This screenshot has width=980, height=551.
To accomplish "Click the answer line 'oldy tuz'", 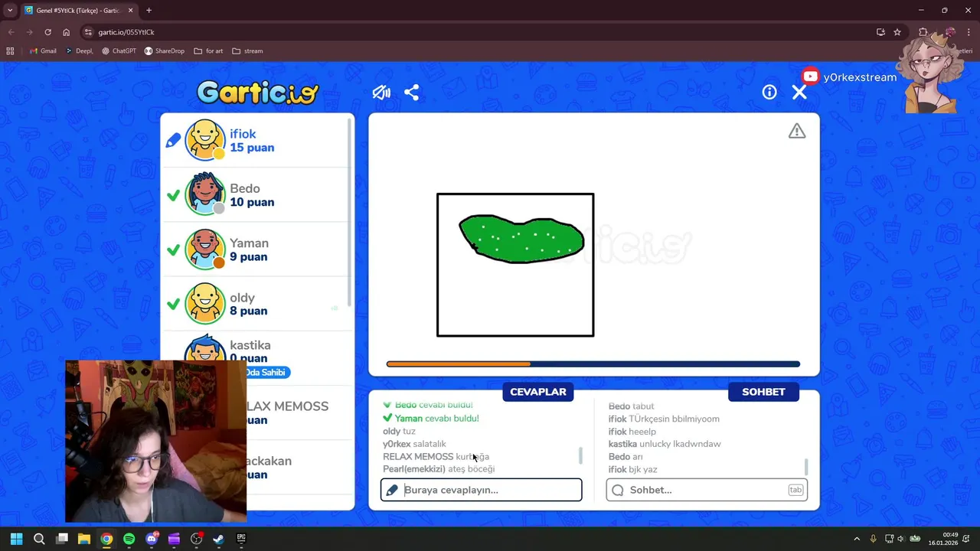I will click(x=399, y=431).
